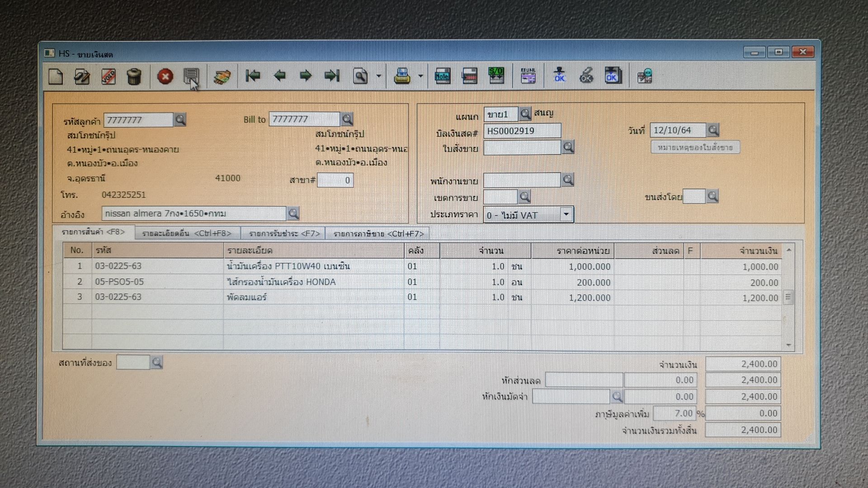868x488 pixels.
Task: Open sales area (เขตการขาย) lookup magnifier
Action: [524, 197]
